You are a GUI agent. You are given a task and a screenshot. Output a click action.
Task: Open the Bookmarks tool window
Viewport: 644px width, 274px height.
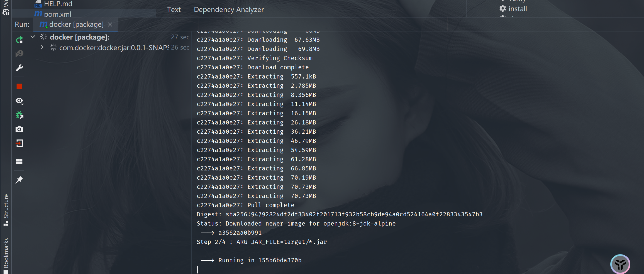point(6,253)
